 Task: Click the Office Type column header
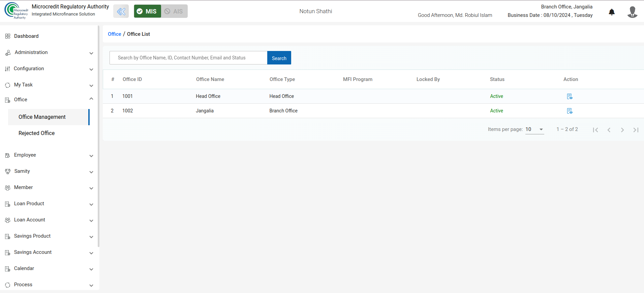tap(282, 79)
